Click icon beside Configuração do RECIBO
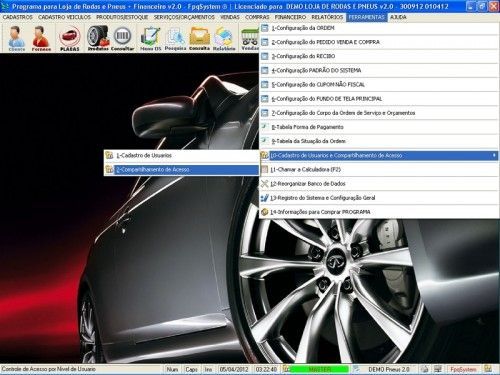The image size is (500, 375). coord(265,56)
